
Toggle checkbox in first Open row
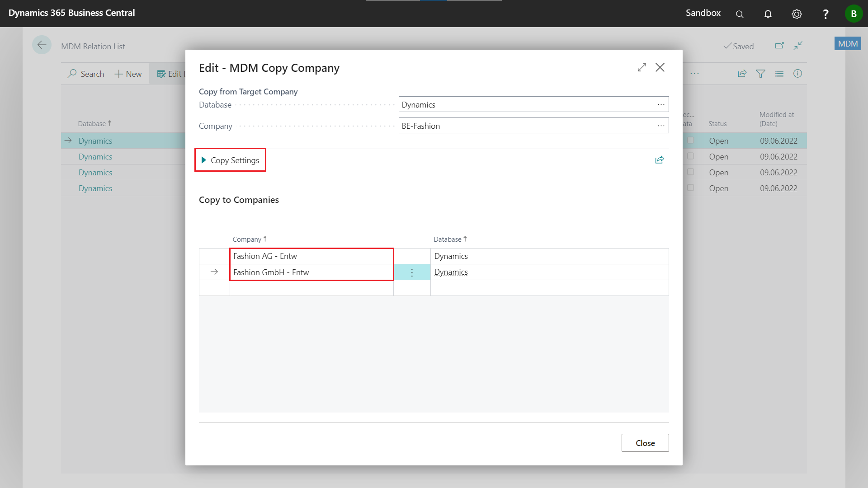tap(690, 140)
